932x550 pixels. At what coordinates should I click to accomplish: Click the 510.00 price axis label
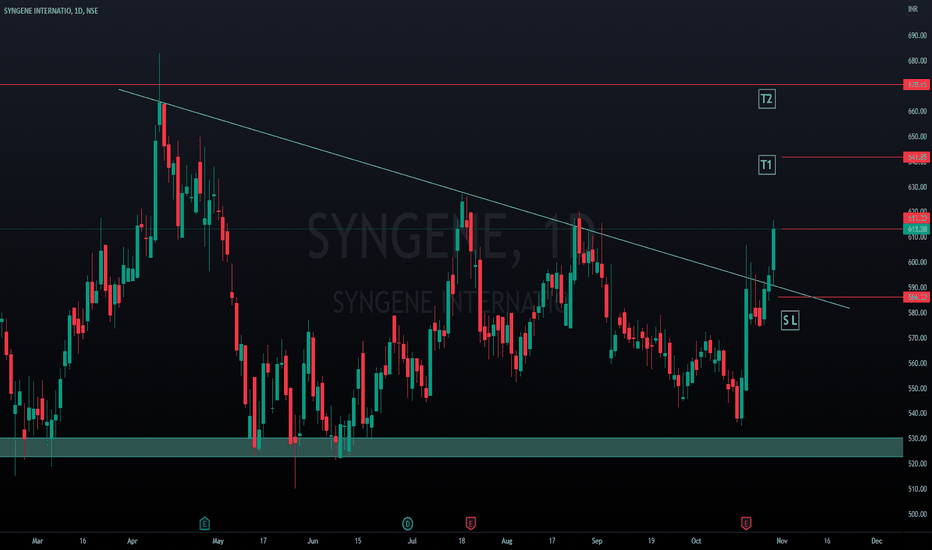(x=917, y=489)
